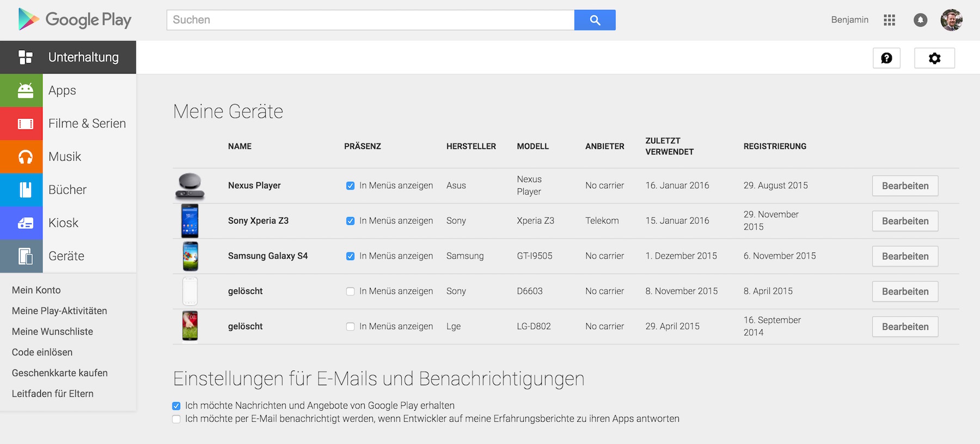Click the Unterhaltung sidebar icon
980x444 pixels.
click(x=25, y=57)
